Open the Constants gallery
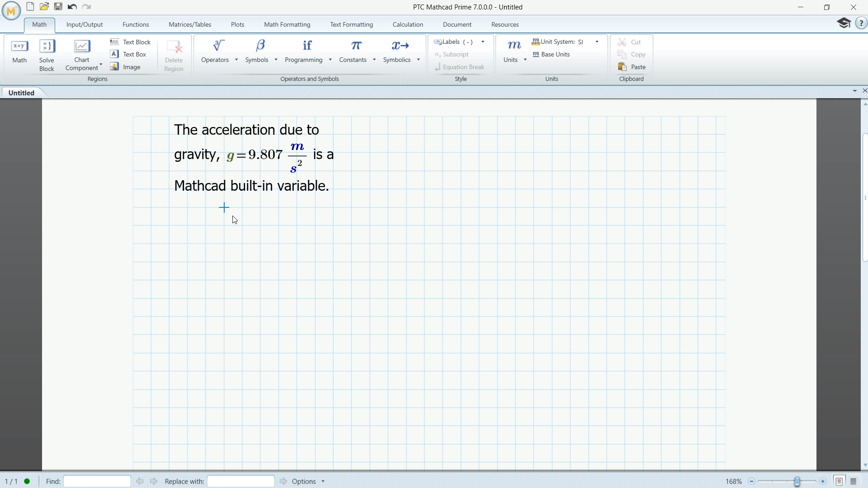The height and width of the screenshot is (488, 868). (x=356, y=52)
